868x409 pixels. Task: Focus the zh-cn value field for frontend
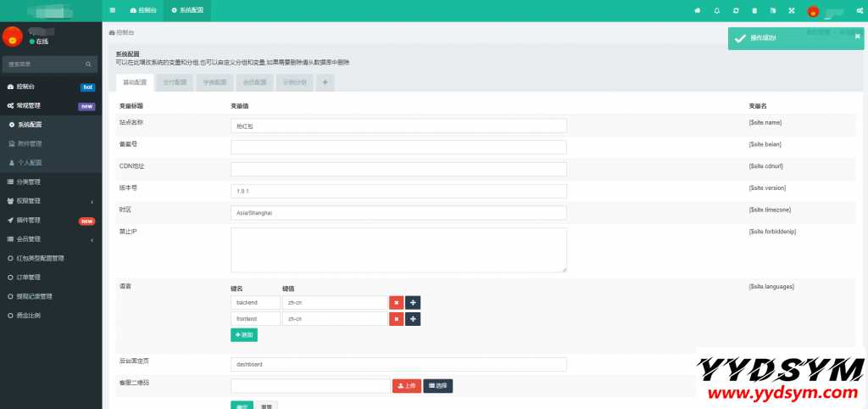tap(335, 319)
